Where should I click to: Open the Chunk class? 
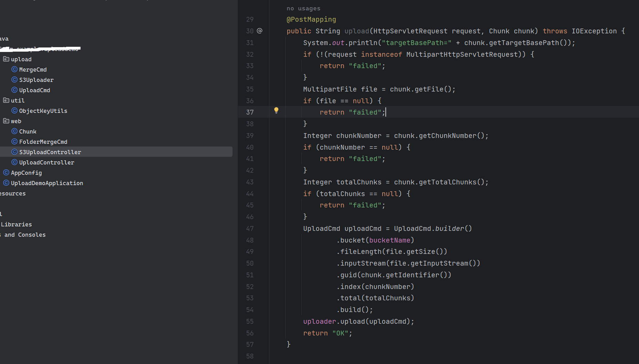click(28, 131)
